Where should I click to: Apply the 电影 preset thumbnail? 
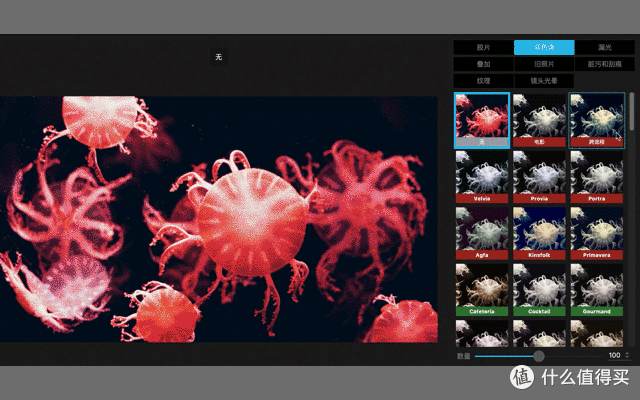click(539, 120)
